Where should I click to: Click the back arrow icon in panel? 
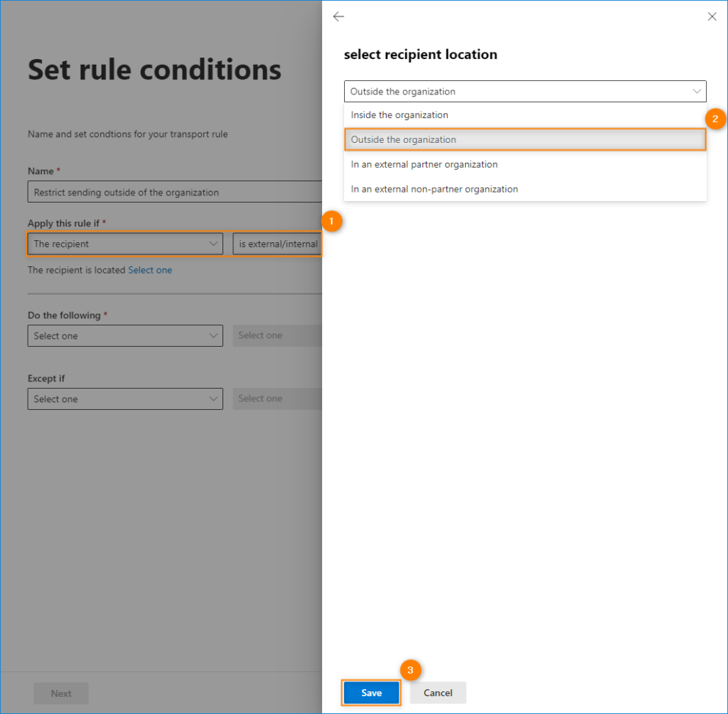[338, 17]
